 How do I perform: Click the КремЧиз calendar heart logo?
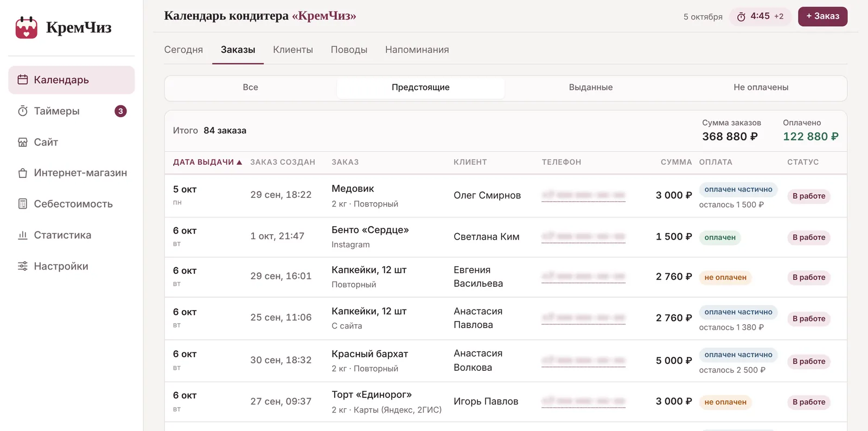click(26, 27)
